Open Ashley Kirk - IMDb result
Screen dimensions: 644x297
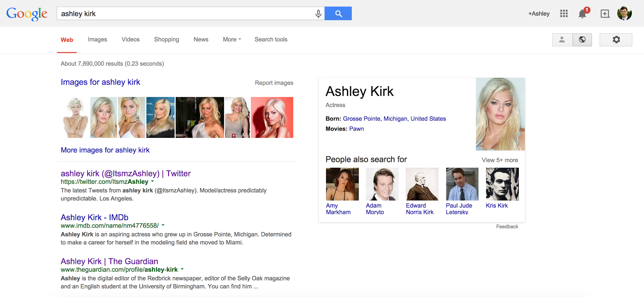95,218
